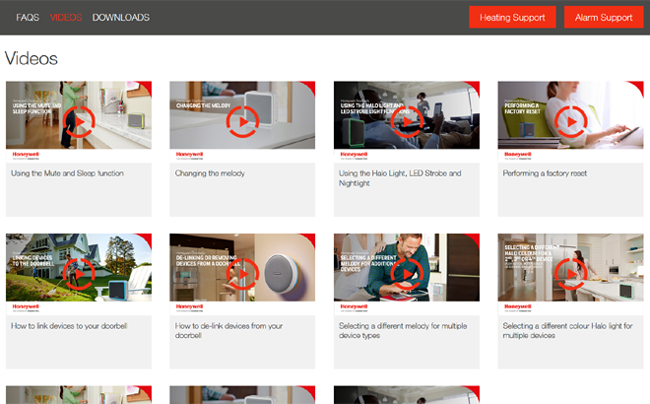
Task: Click Honeywell logo under Changing the melody video
Action: (x=189, y=155)
